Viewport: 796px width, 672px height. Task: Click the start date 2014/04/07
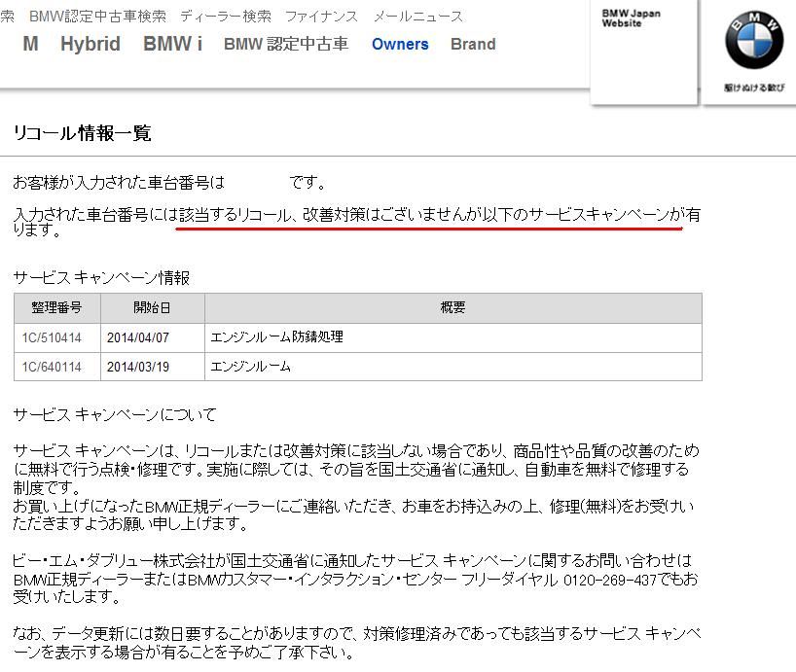(138, 337)
